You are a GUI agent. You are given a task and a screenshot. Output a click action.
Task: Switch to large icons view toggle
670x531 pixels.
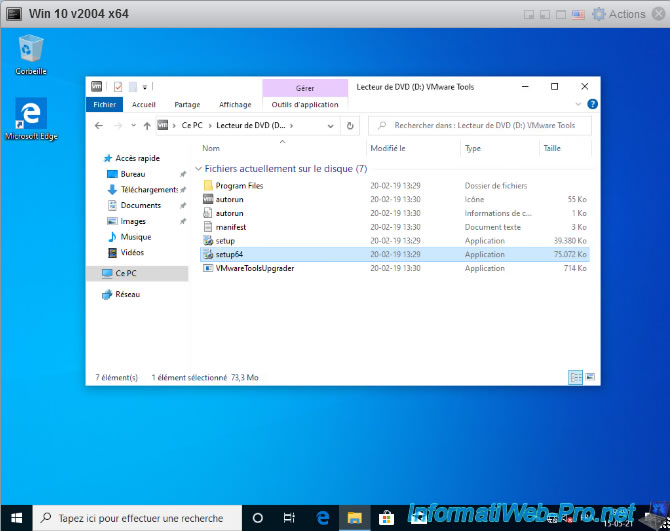coord(590,378)
